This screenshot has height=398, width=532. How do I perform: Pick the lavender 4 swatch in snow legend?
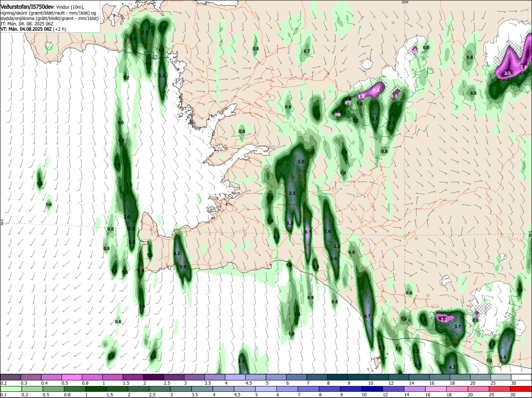click(236, 377)
